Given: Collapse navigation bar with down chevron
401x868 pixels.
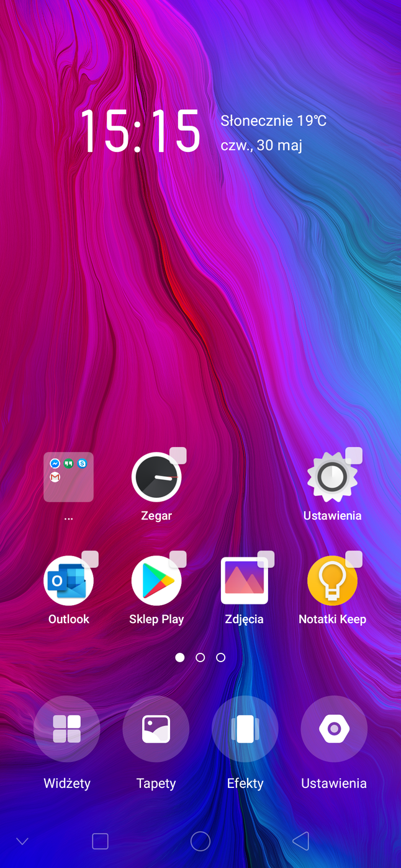Looking at the screenshot, I should click(x=22, y=841).
